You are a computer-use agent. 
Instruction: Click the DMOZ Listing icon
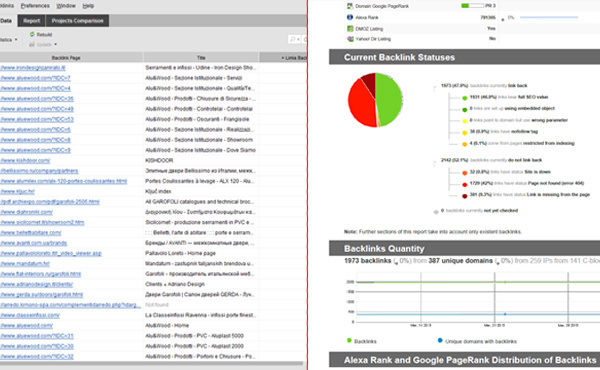click(350, 28)
